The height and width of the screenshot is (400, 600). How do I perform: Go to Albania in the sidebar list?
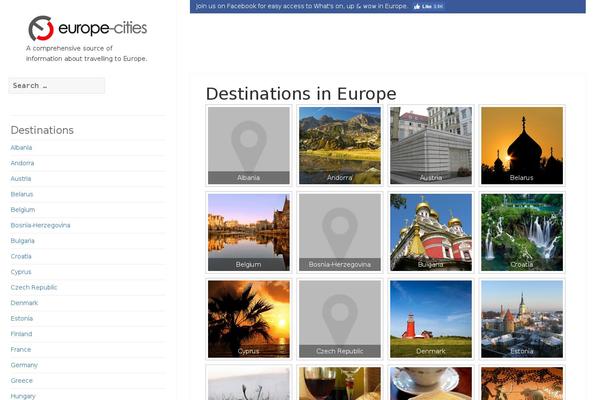point(21,147)
